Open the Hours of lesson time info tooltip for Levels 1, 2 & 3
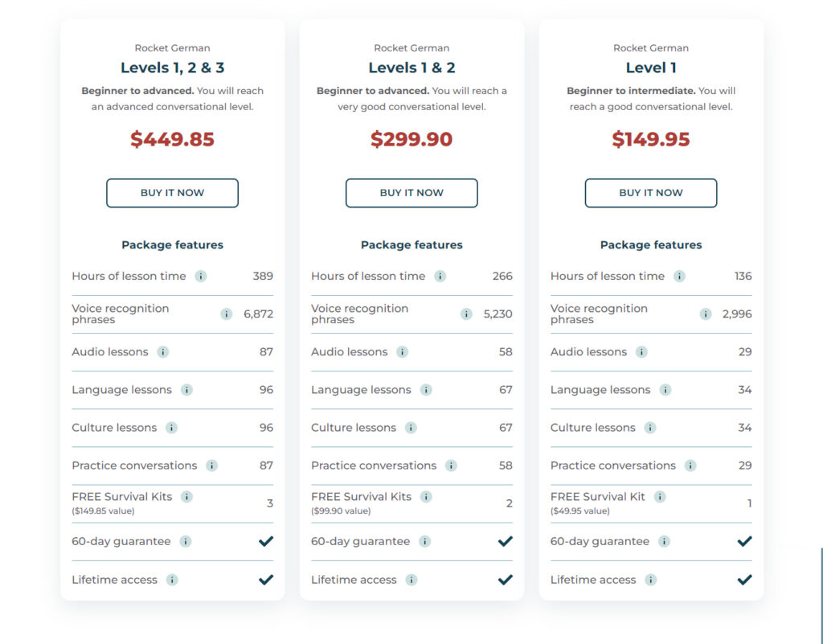Image resolution: width=823 pixels, height=644 pixels. 202,276
